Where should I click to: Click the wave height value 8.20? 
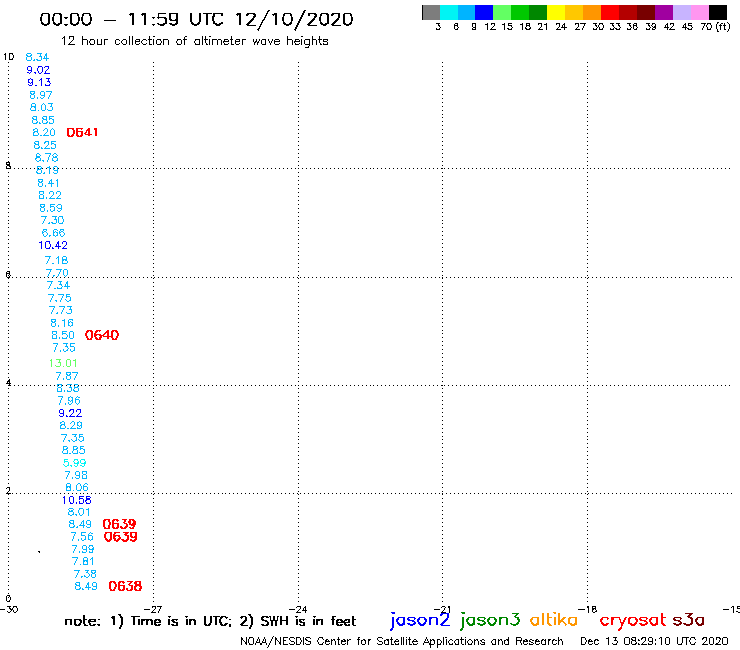(44, 132)
